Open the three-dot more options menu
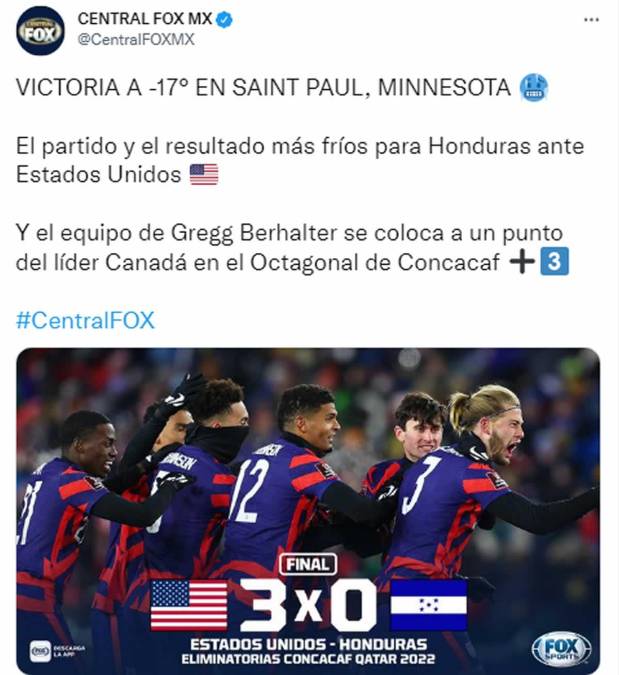This screenshot has height=675, width=619. 591,19
